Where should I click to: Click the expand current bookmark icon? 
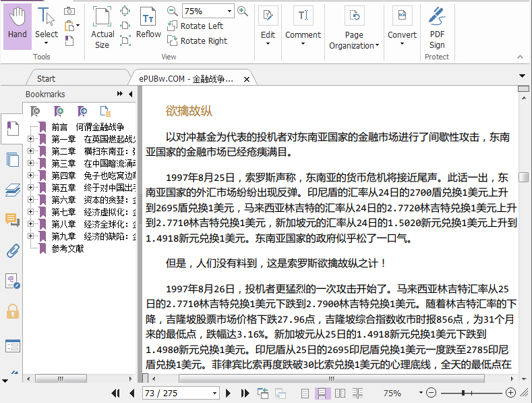(x=105, y=111)
